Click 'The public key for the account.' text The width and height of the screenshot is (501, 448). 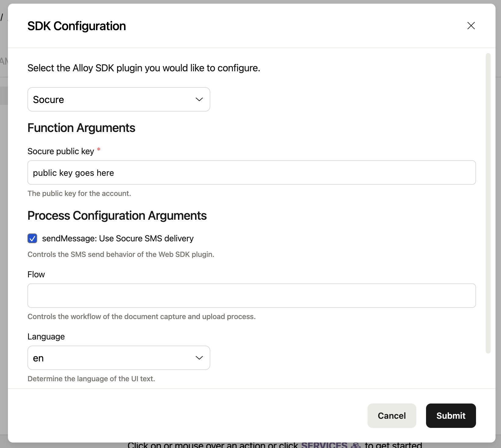79,194
